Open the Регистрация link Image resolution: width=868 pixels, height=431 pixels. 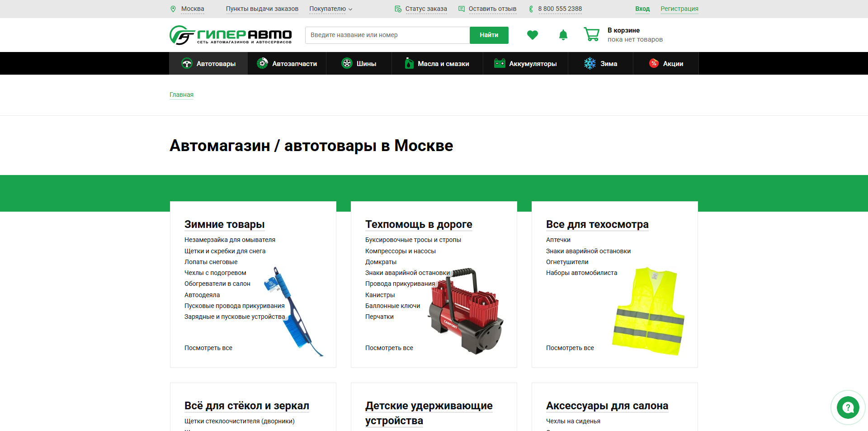click(679, 9)
